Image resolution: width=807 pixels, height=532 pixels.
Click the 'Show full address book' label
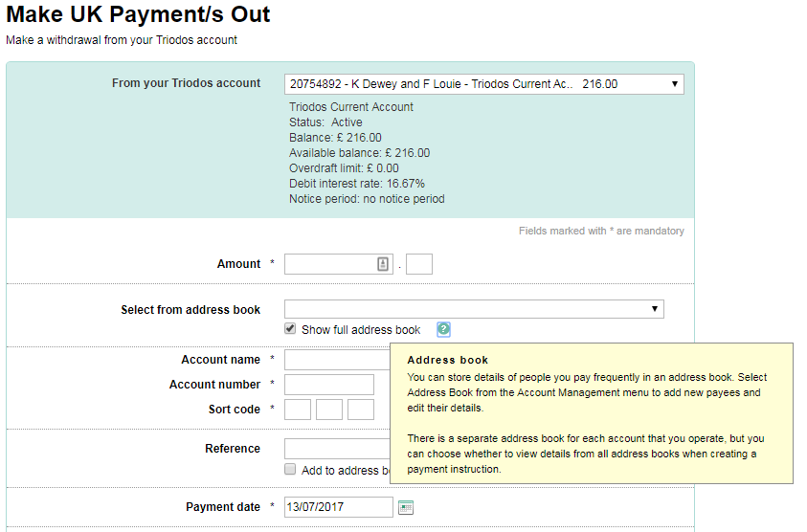pos(361,330)
